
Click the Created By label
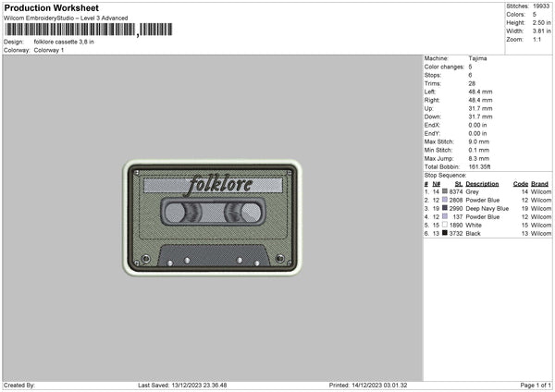(x=19, y=386)
